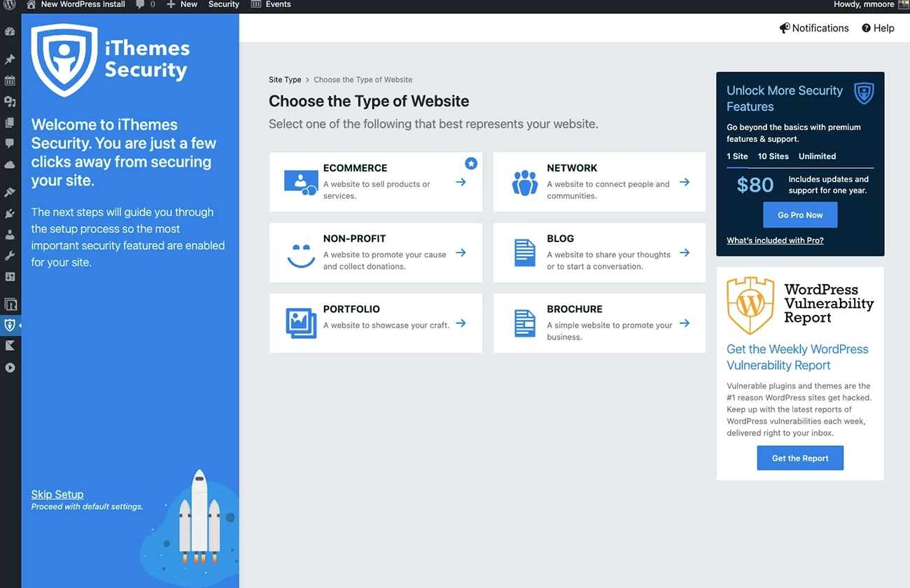Switch to the 10 Sites pricing tab
Screen dimensions: 910x588
tap(773, 156)
